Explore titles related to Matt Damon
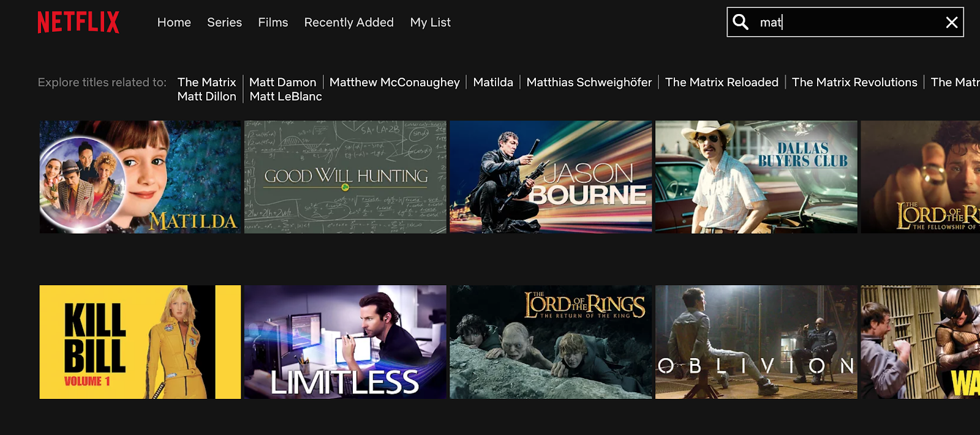The width and height of the screenshot is (980, 435). pyautogui.click(x=282, y=82)
